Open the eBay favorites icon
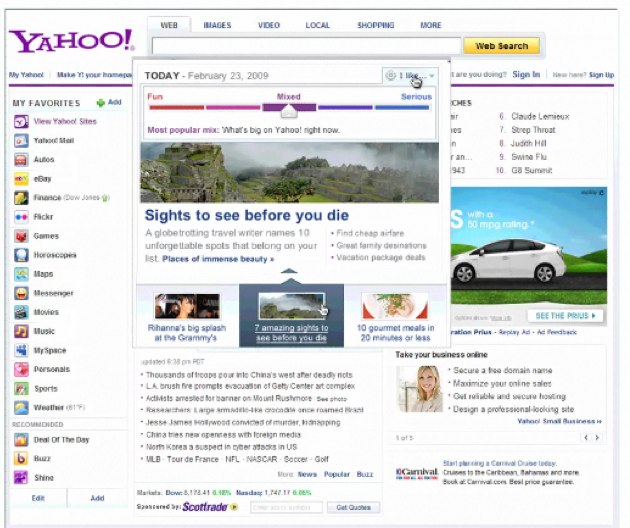This screenshot has width=630, height=528. [x=21, y=179]
